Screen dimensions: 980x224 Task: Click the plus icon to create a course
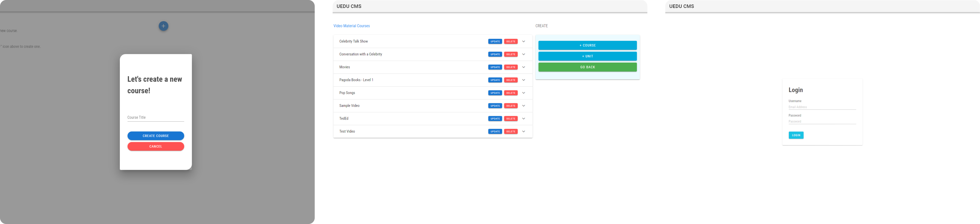tap(163, 26)
